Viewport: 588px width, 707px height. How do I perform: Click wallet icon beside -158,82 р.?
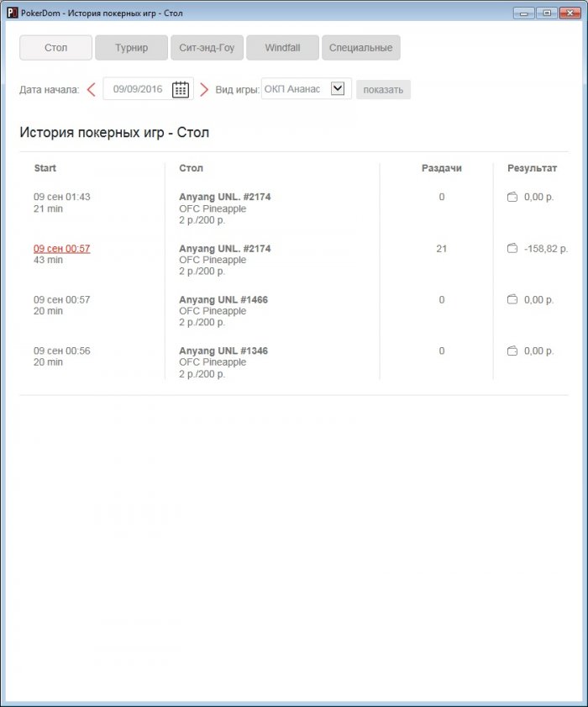point(512,249)
